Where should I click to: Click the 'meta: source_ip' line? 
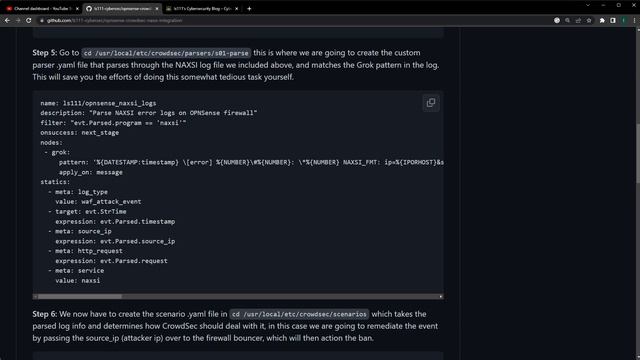(80, 231)
